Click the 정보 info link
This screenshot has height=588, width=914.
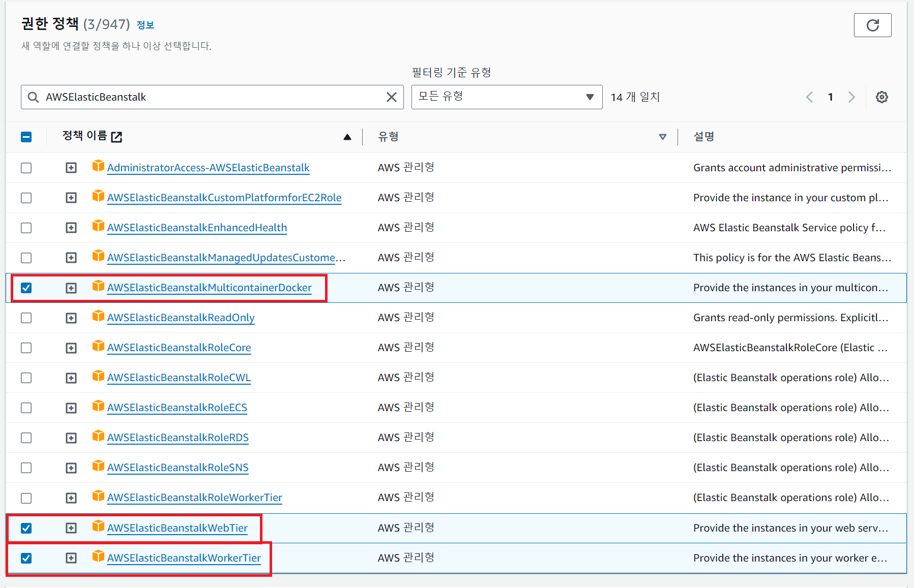tap(145, 25)
